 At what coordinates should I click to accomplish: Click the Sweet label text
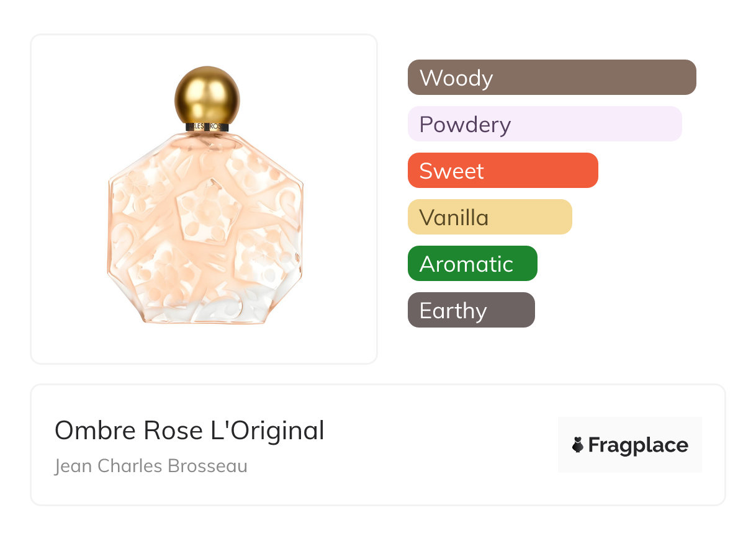(452, 171)
